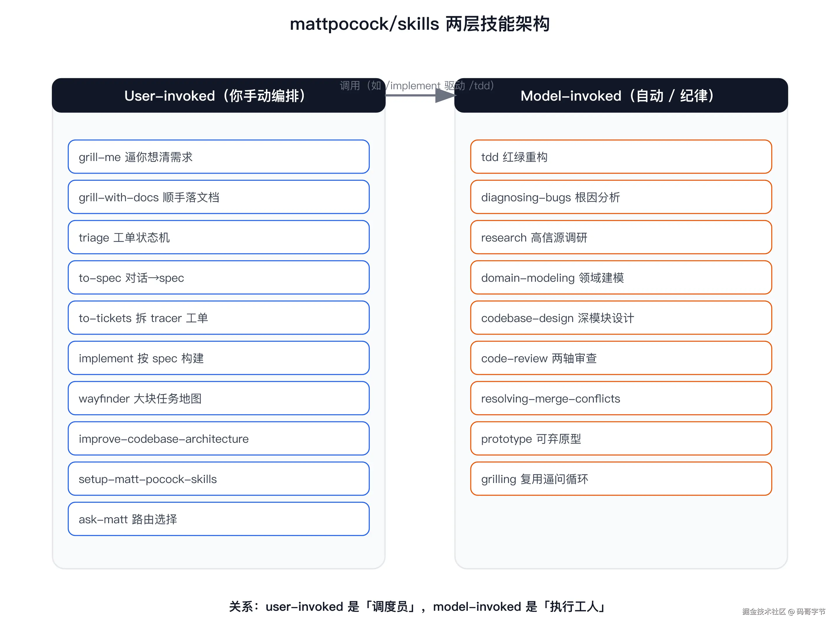Click the 'to-spec 对话→spec' box

(x=219, y=278)
